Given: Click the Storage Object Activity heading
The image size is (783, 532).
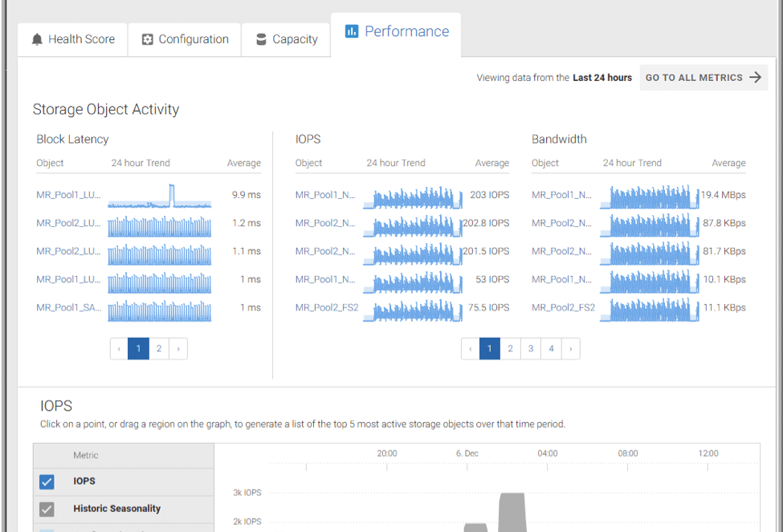Looking at the screenshot, I should pyautogui.click(x=106, y=109).
